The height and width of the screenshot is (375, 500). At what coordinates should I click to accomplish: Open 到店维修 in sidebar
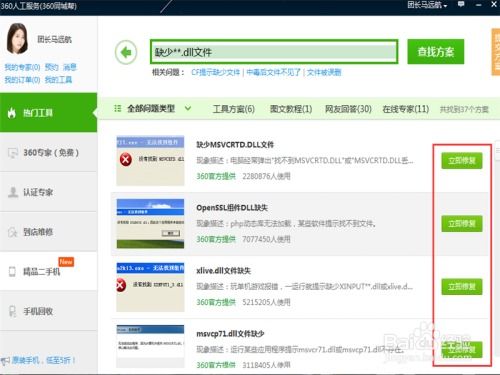click(48, 232)
